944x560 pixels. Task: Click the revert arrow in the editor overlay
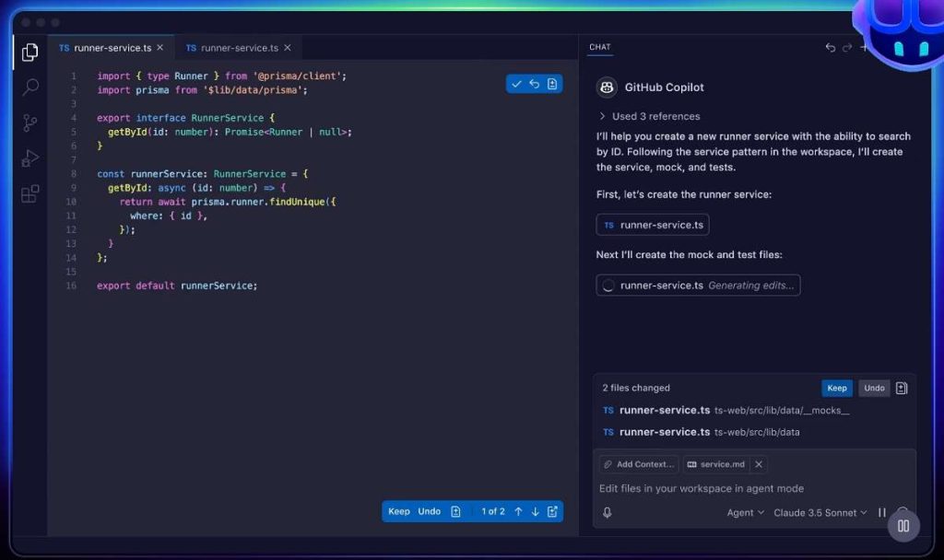[x=534, y=83]
